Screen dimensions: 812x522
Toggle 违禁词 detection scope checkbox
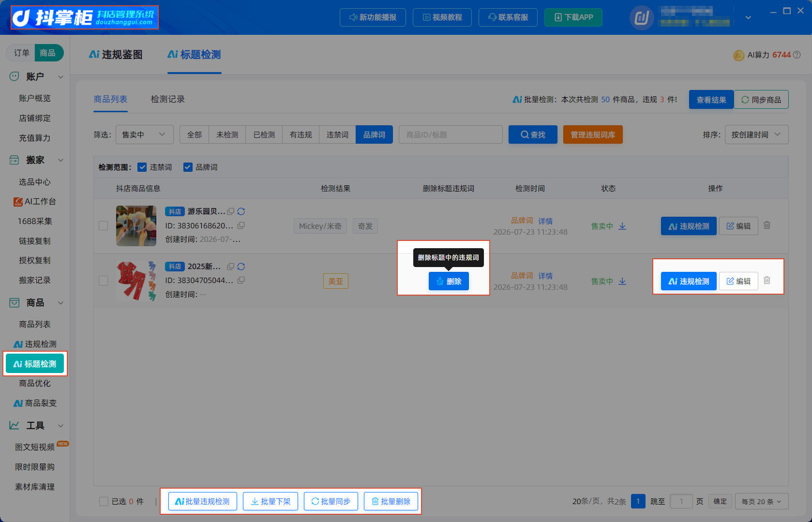click(x=142, y=167)
